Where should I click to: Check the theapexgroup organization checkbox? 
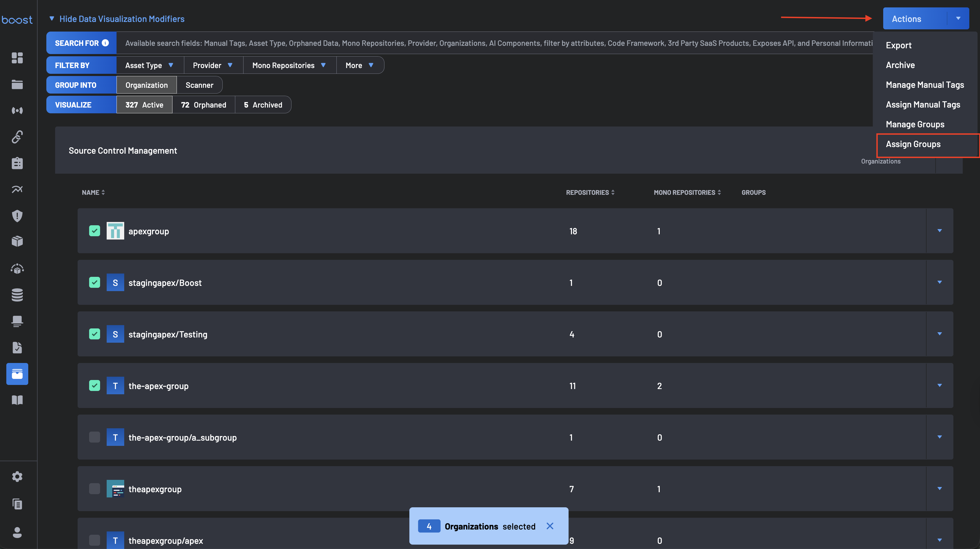tap(94, 489)
